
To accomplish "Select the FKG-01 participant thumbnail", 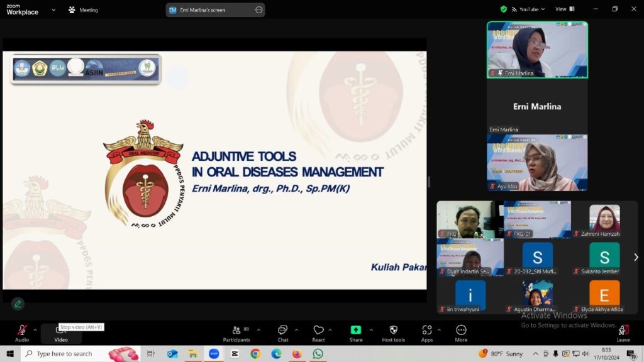I will (537, 219).
